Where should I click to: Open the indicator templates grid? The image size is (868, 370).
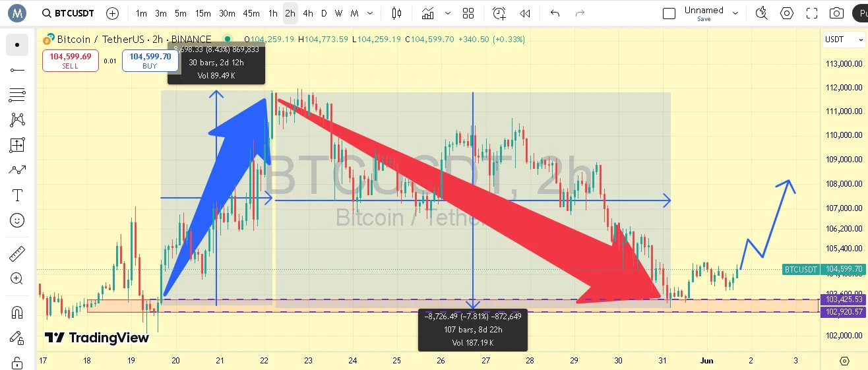click(x=468, y=13)
